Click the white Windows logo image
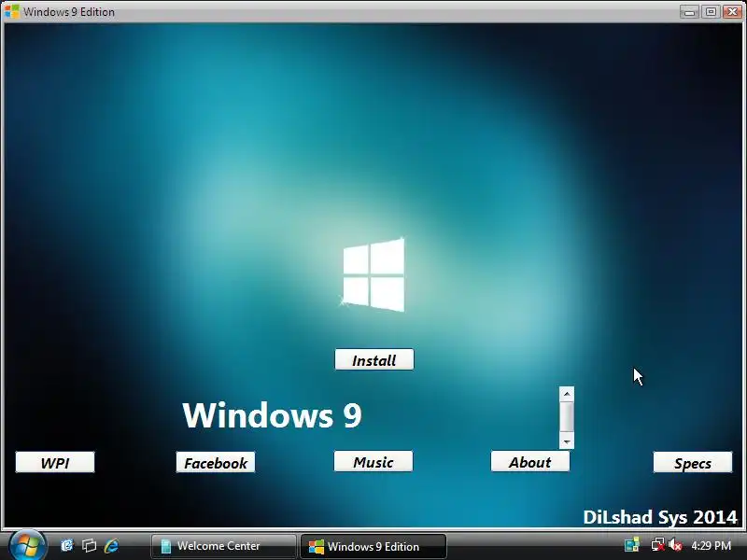Viewport: 747px width, 560px height. [373, 275]
